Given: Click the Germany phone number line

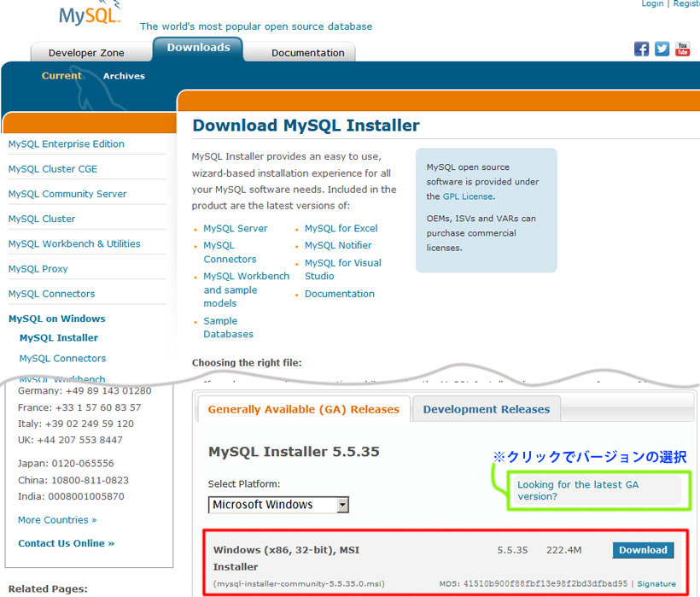Looking at the screenshot, I should click(x=85, y=390).
